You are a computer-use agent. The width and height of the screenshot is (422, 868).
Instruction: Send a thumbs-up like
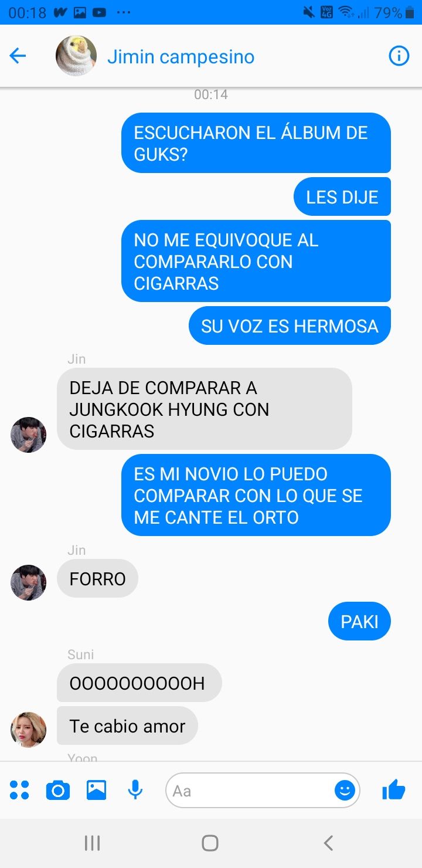point(394,790)
